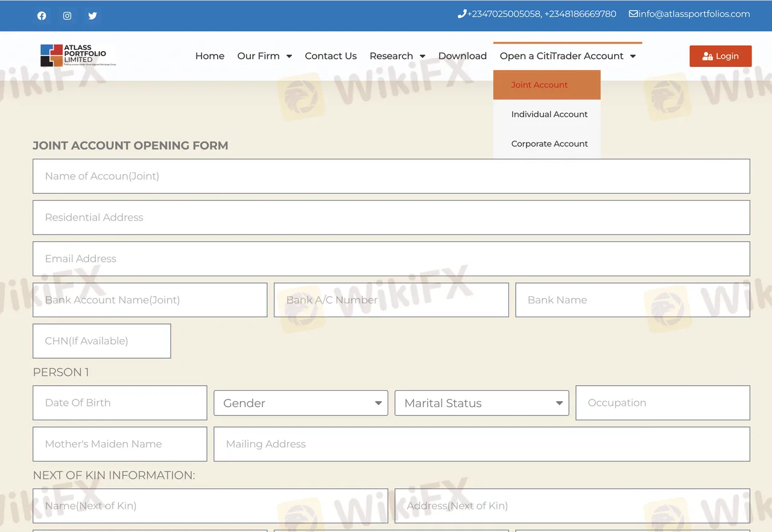This screenshot has height=532, width=772.
Task: Choose Individual Account from the menu
Action: (x=549, y=114)
